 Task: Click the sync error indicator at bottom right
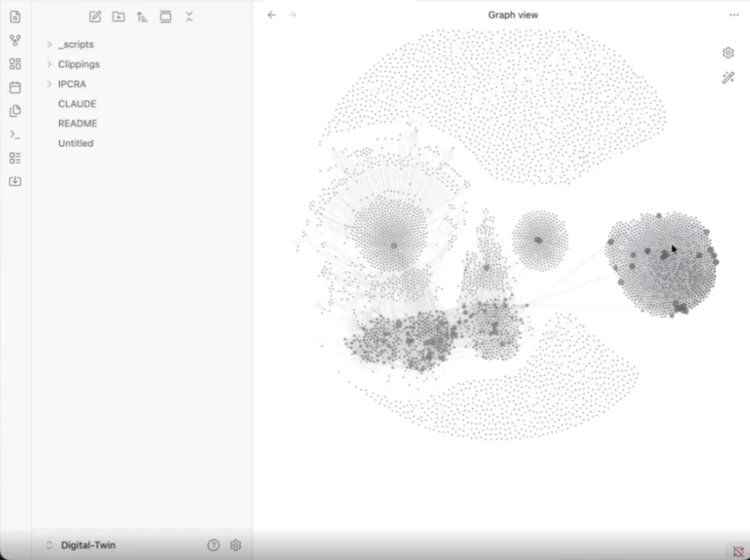[x=738, y=550]
